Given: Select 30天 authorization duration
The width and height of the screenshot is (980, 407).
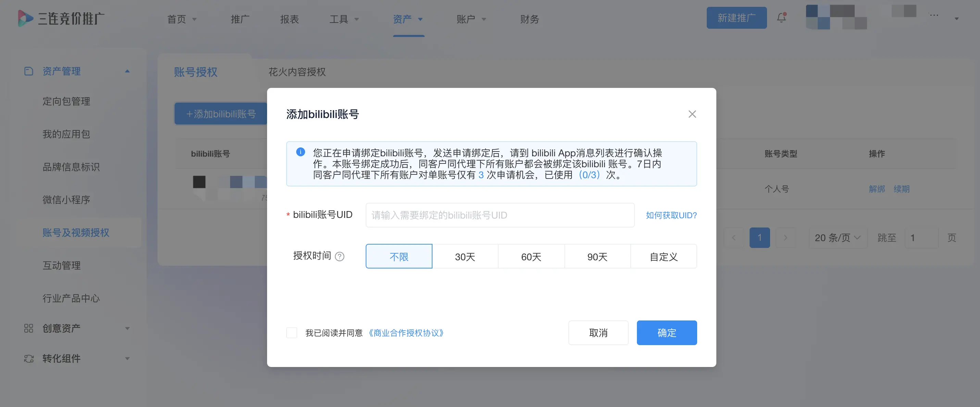Looking at the screenshot, I should coord(465,257).
